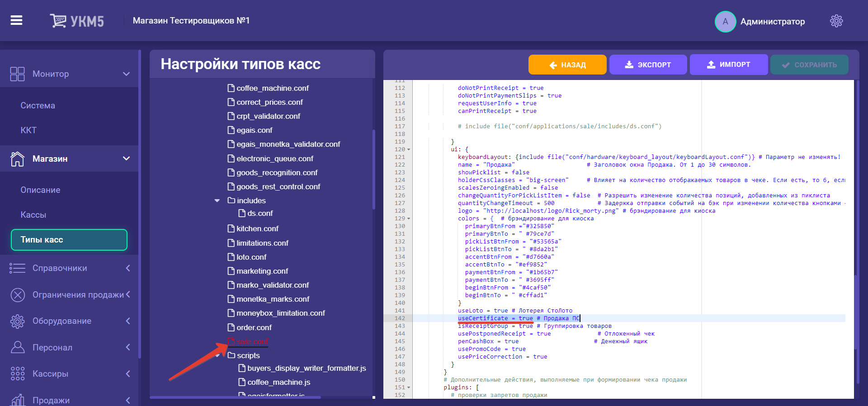Click the file icon beside order.conf
This screenshot has height=406, width=868.
click(x=231, y=327)
